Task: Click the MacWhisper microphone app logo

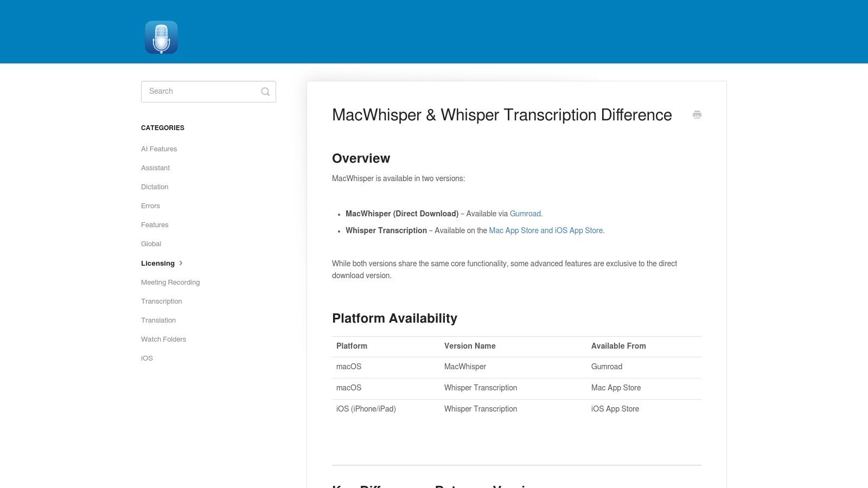Action: [161, 37]
